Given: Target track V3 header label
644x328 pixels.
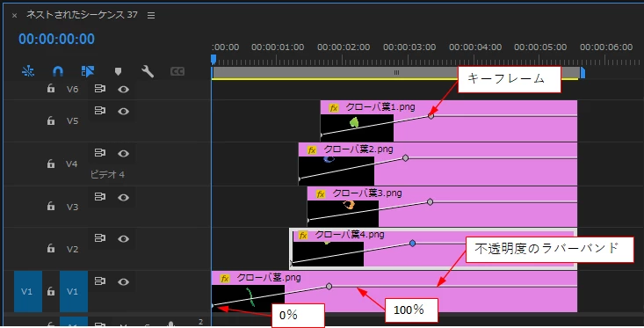Looking at the screenshot, I should (72, 207).
